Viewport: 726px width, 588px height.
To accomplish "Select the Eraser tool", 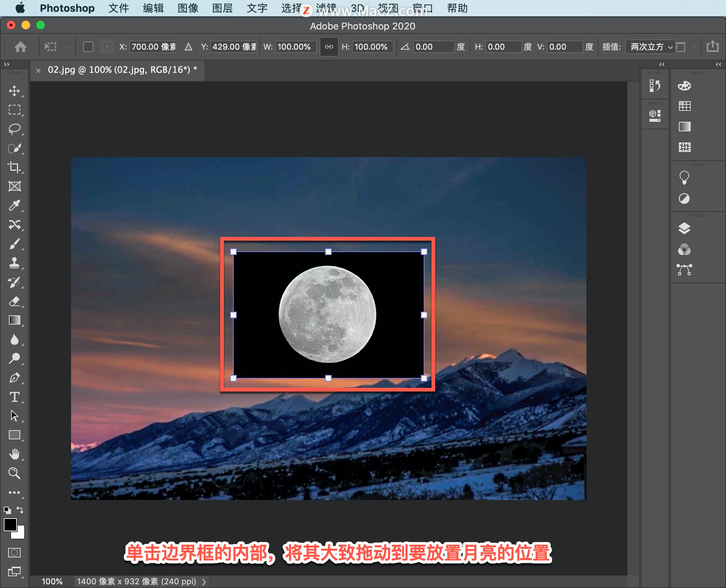I will 14,302.
